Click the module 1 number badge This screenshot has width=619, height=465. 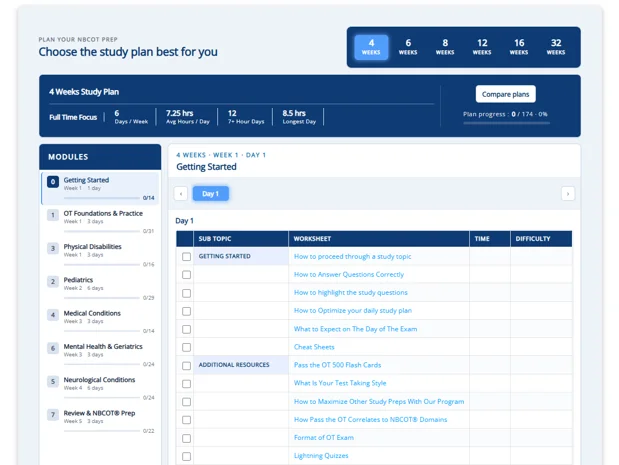[x=53, y=215]
